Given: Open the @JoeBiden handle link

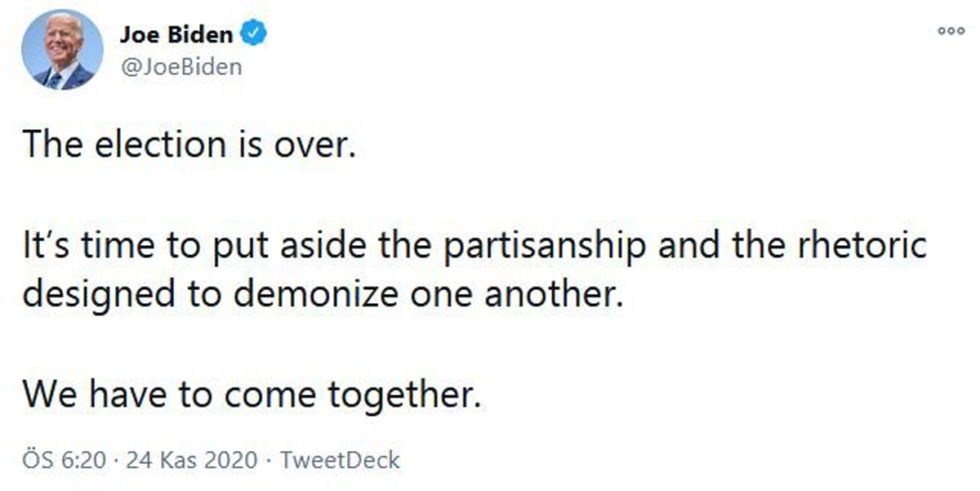Looking at the screenshot, I should [x=180, y=66].
